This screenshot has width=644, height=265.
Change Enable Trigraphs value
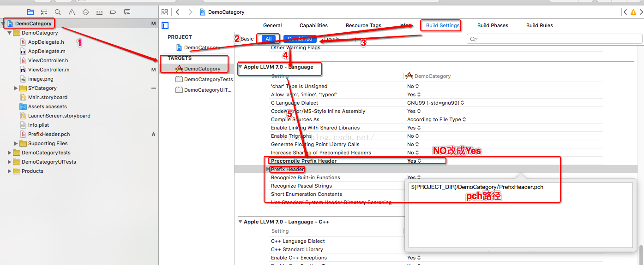(x=413, y=136)
